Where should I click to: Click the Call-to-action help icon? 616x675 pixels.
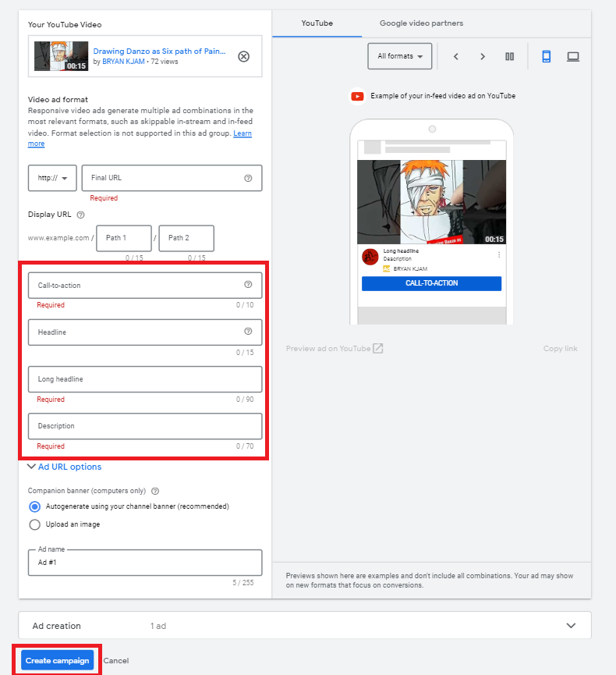(248, 284)
